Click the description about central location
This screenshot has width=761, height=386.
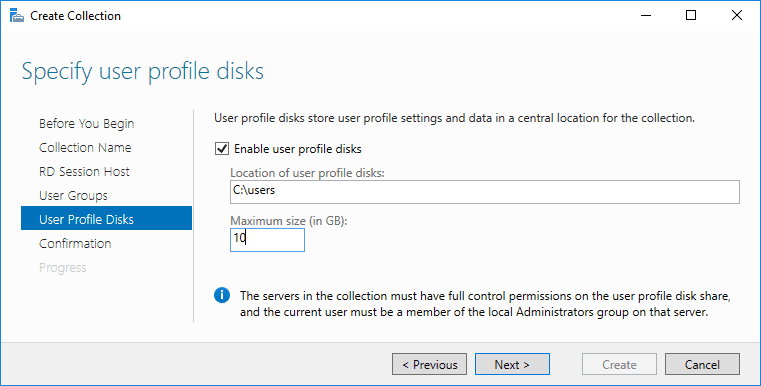click(x=455, y=118)
